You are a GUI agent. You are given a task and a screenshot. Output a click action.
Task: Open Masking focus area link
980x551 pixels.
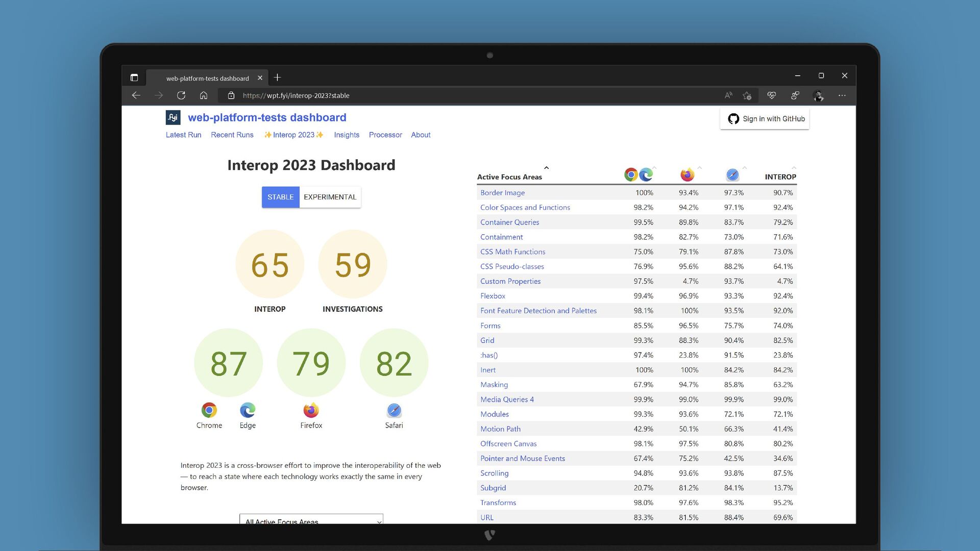point(494,385)
